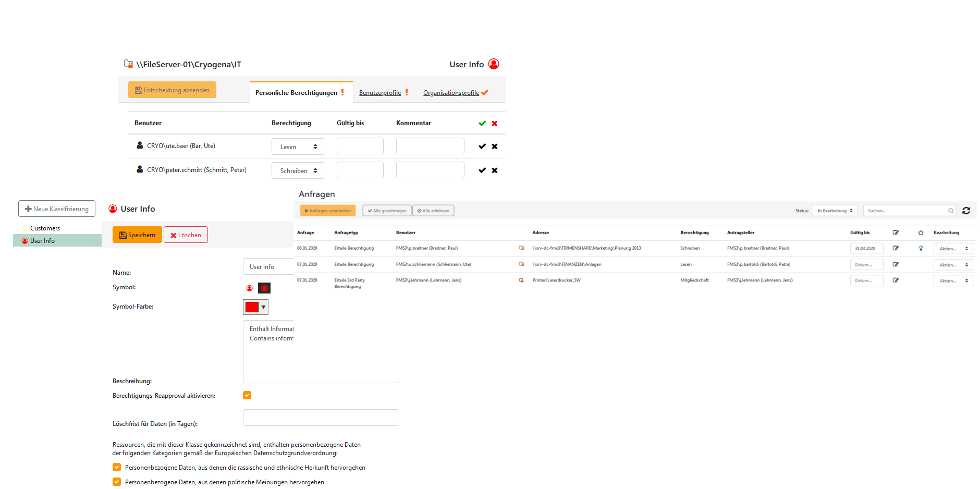This screenshot has height=489, width=980.
Task: Switch to the Benutzerprofile tab
Action: pyautogui.click(x=380, y=93)
